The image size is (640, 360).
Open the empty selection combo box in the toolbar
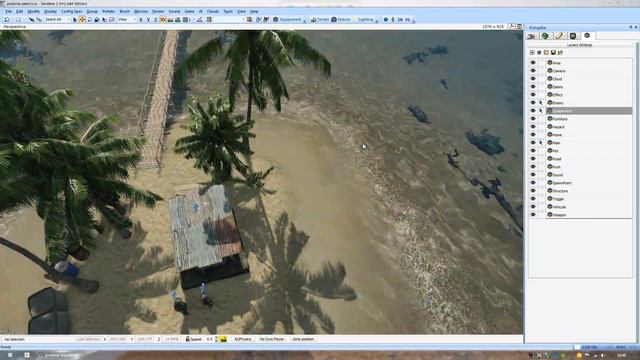pos(229,19)
